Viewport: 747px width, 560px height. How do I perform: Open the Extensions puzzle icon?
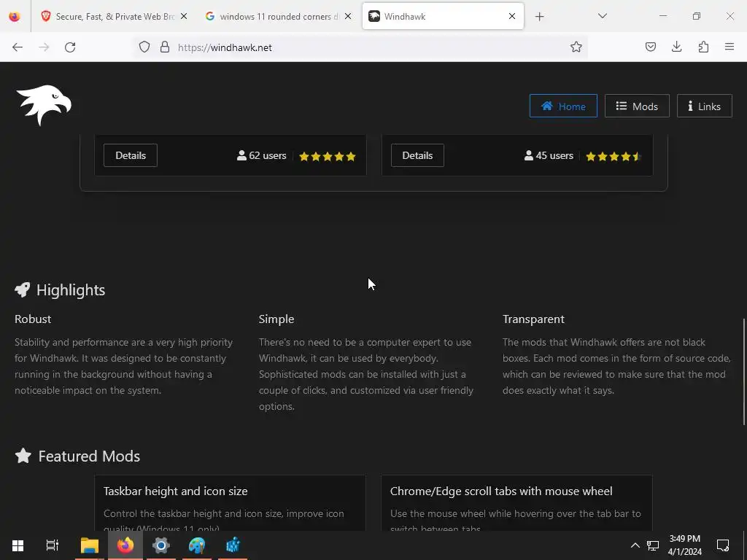tap(703, 47)
